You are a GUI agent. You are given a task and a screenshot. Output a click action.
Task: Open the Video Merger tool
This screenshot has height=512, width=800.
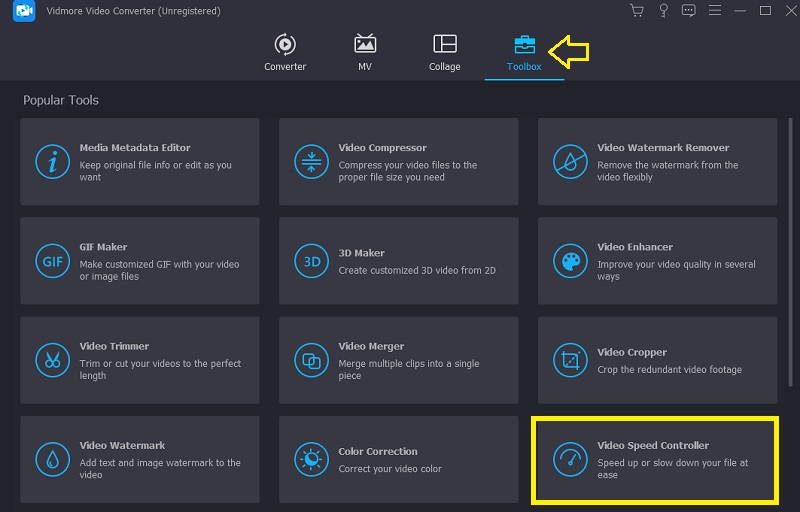pyautogui.click(x=398, y=360)
